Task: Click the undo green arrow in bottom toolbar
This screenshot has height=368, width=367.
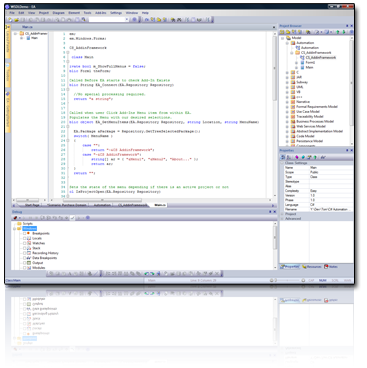Action: (146, 274)
